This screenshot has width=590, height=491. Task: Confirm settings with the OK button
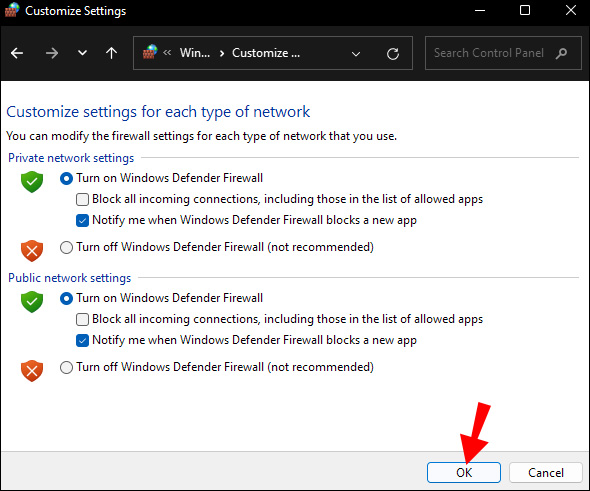point(464,473)
